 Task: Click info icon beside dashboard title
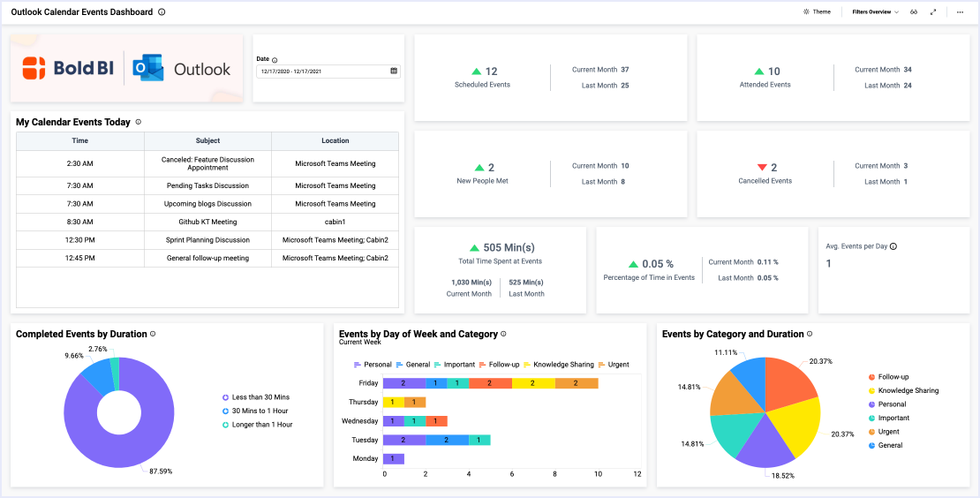[x=161, y=12]
